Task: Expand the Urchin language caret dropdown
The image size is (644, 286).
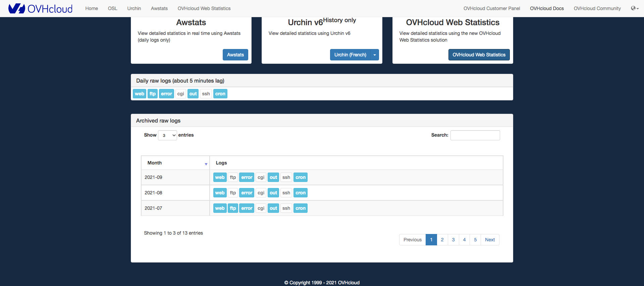Action: tap(375, 55)
